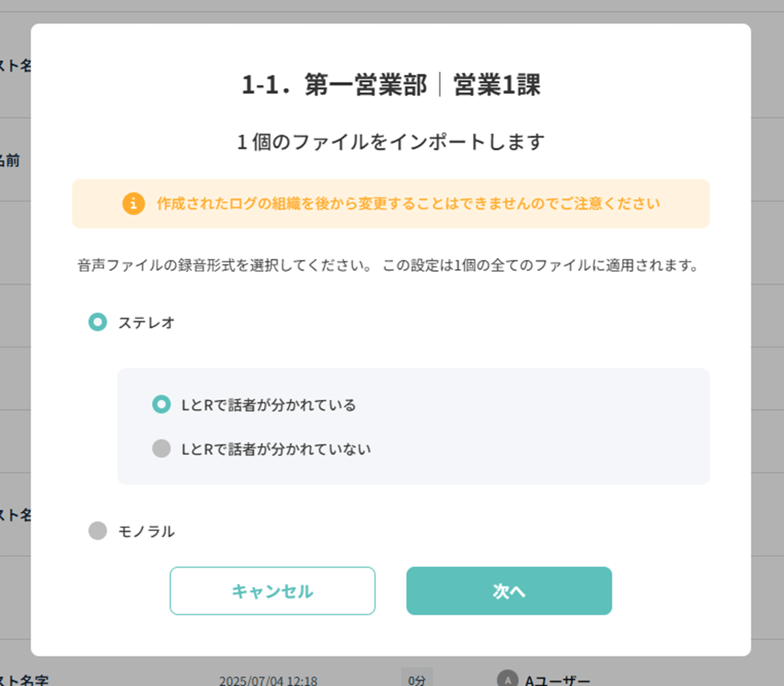Select the モノラル radio button

[x=97, y=531]
